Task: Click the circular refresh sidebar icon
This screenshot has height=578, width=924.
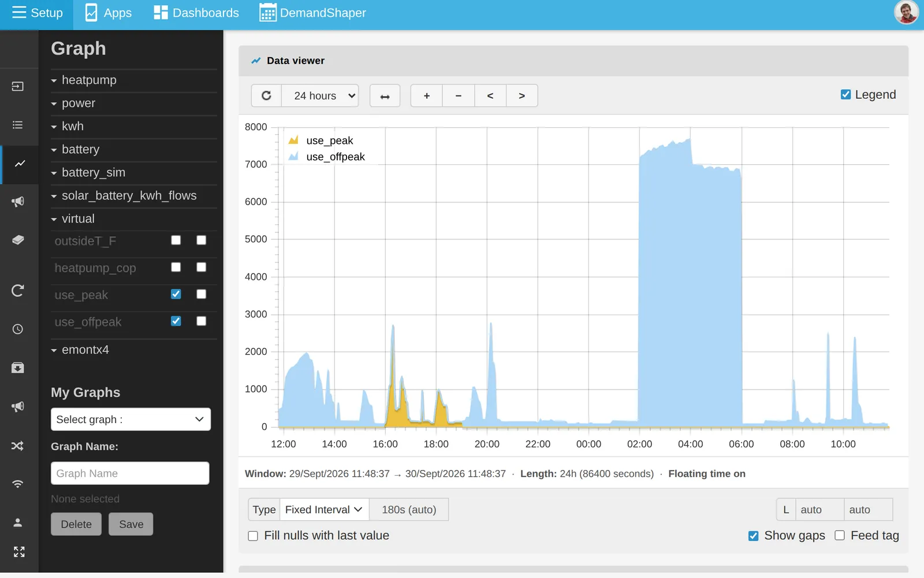Action: click(18, 290)
